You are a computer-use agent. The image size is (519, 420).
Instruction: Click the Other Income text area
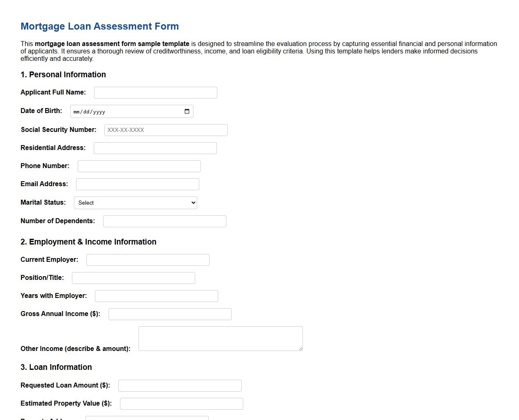pos(220,338)
